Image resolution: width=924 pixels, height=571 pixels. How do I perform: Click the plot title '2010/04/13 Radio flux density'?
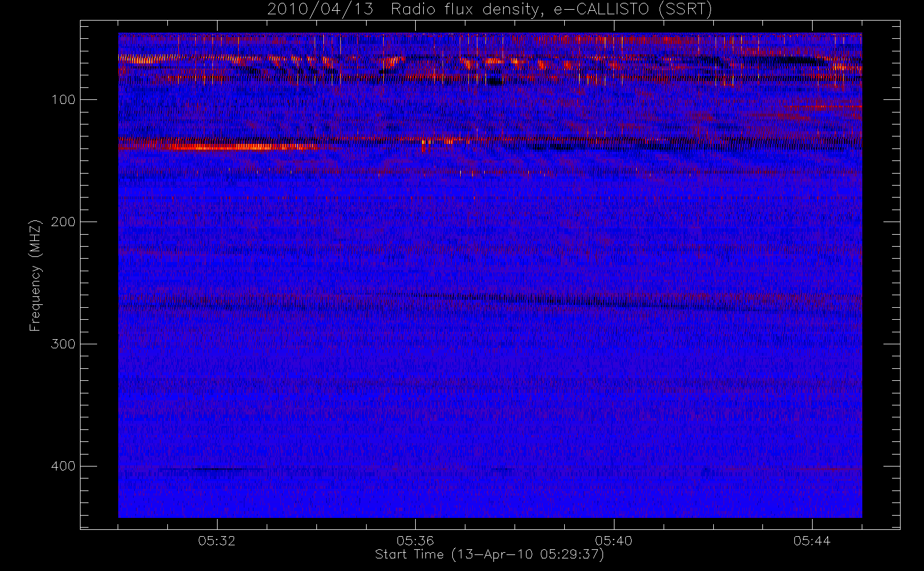click(x=489, y=9)
